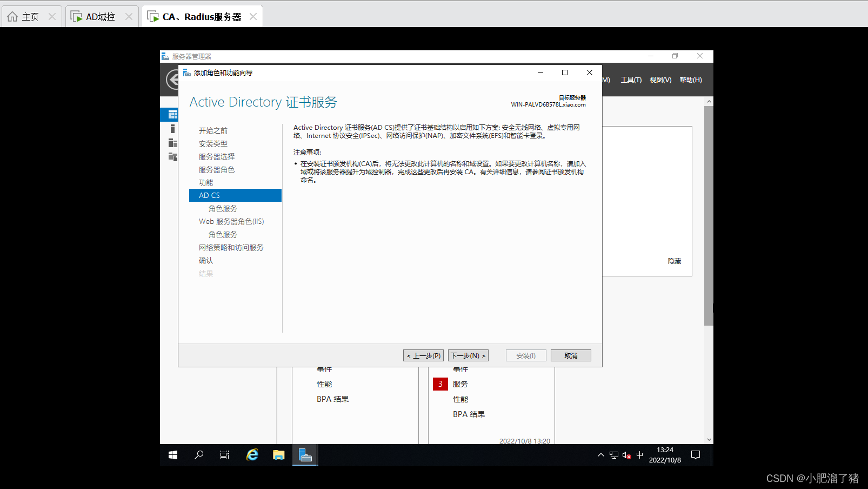Click the 隐藏 link in Server Manager
This screenshot has height=489, width=868.
click(x=675, y=261)
